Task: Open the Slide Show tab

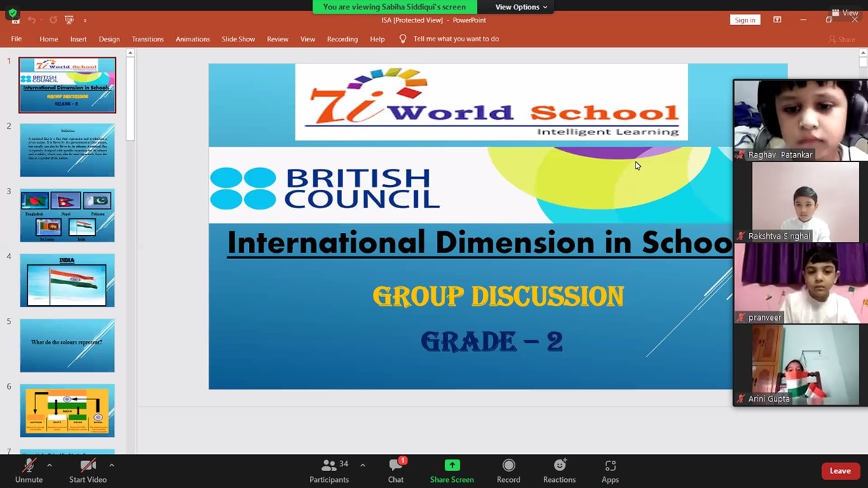Action: (238, 39)
